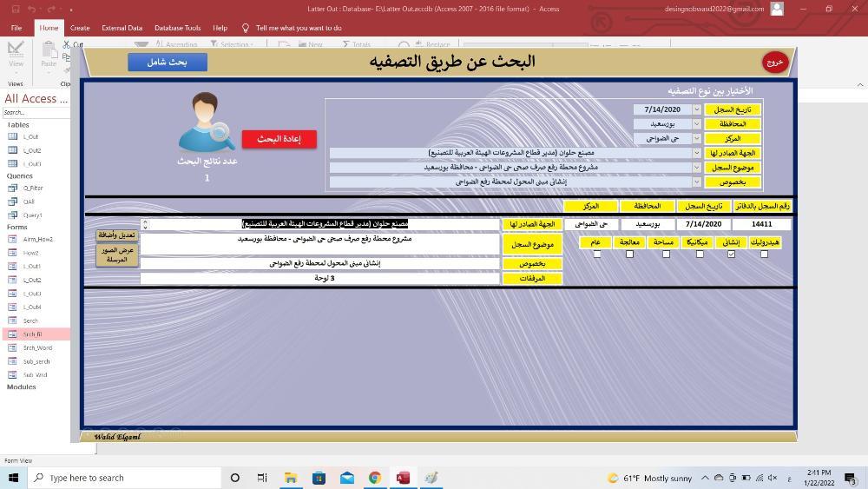Tick the هيدروليك checkbox

coord(764,254)
